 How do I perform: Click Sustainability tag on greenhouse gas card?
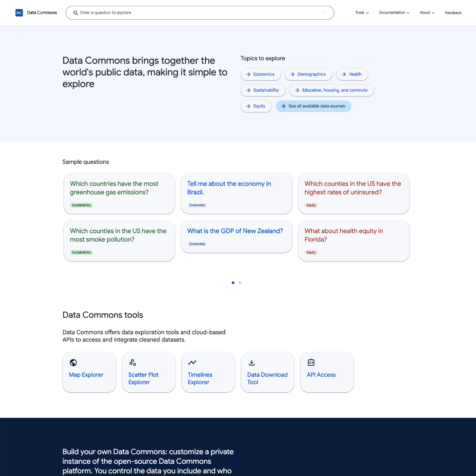[x=81, y=205]
